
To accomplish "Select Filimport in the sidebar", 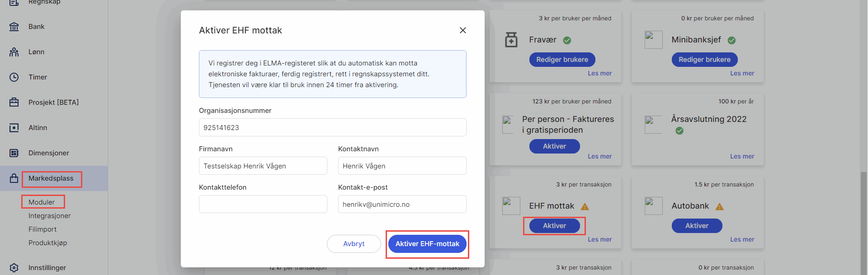I will (x=42, y=229).
